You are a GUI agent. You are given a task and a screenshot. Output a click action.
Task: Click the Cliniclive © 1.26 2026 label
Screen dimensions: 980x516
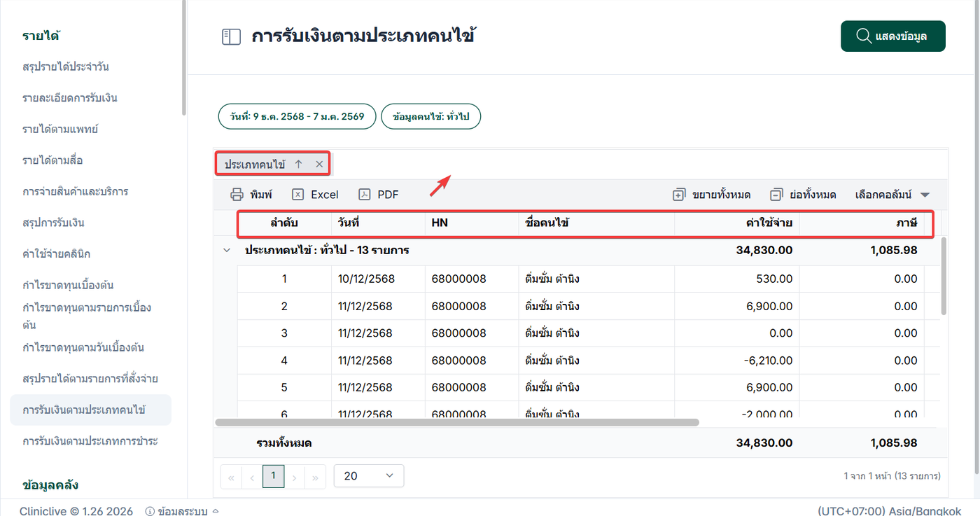pyautogui.click(x=76, y=511)
